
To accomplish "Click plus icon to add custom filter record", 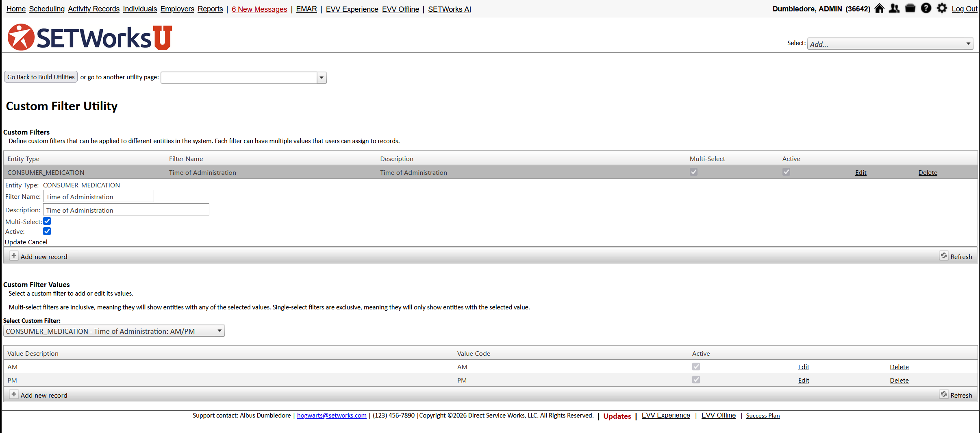I will pos(14,256).
